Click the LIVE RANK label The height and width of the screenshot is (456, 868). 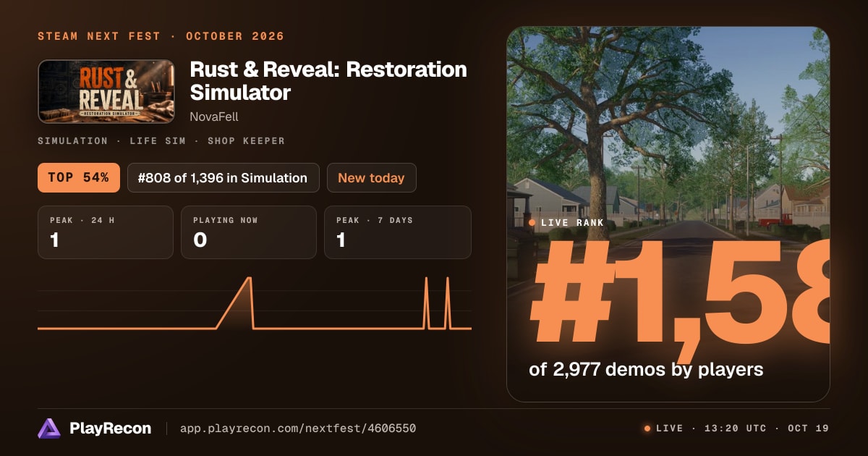[572, 223]
